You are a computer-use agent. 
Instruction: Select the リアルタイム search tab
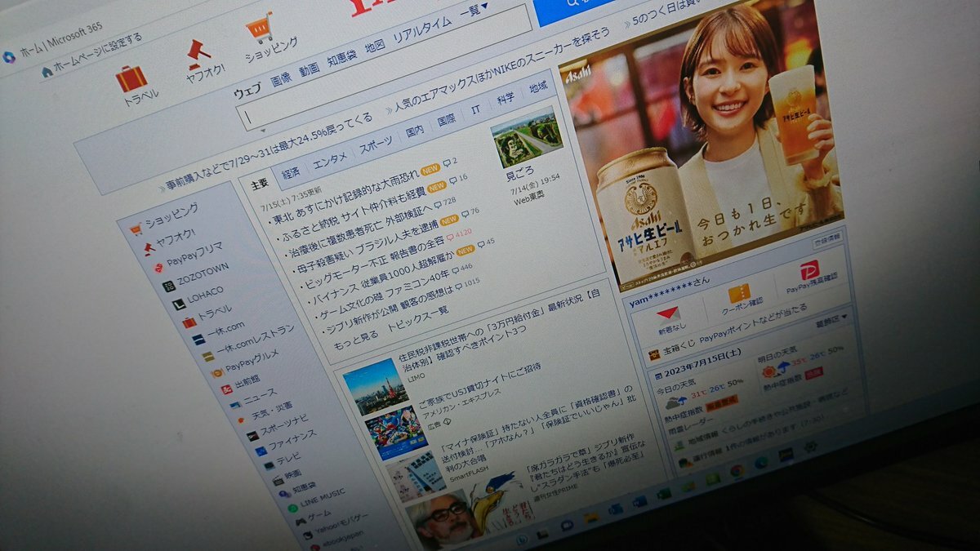[422, 29]
